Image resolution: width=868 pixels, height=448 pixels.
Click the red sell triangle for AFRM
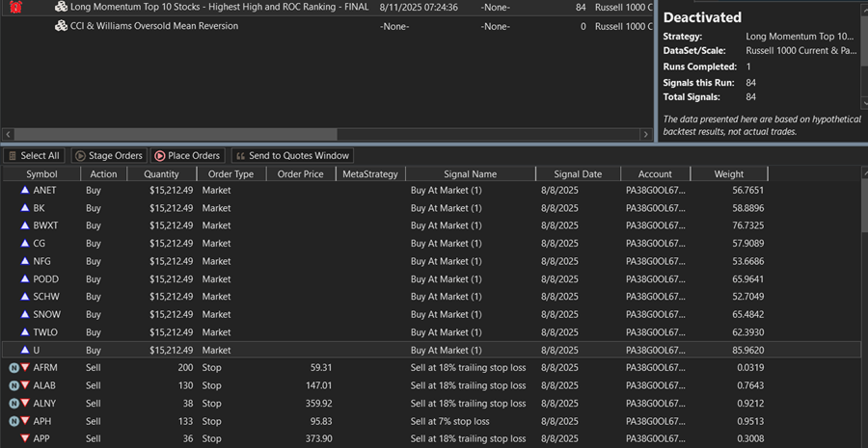(x=25, y=368)
